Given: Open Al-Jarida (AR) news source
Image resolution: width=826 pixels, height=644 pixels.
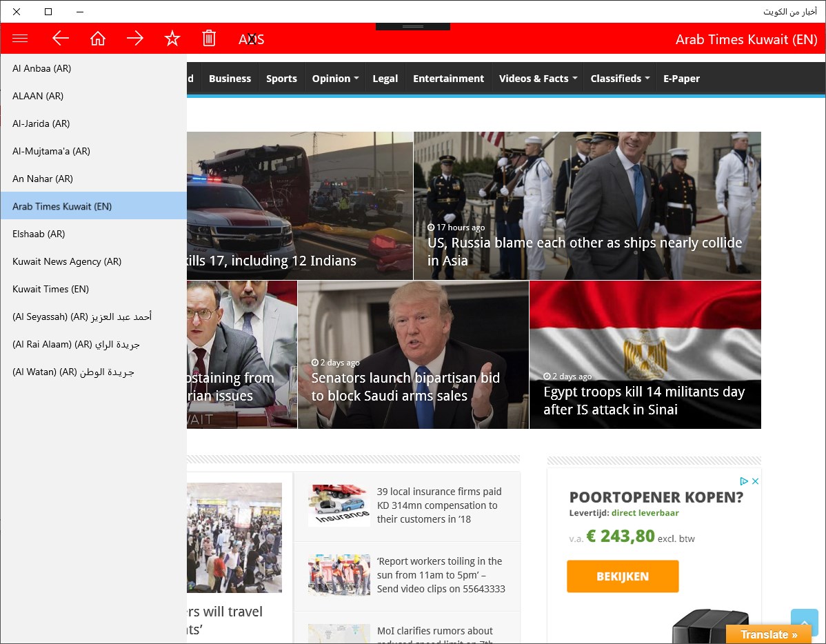Looking at the screenshot, I should point(93,124).
